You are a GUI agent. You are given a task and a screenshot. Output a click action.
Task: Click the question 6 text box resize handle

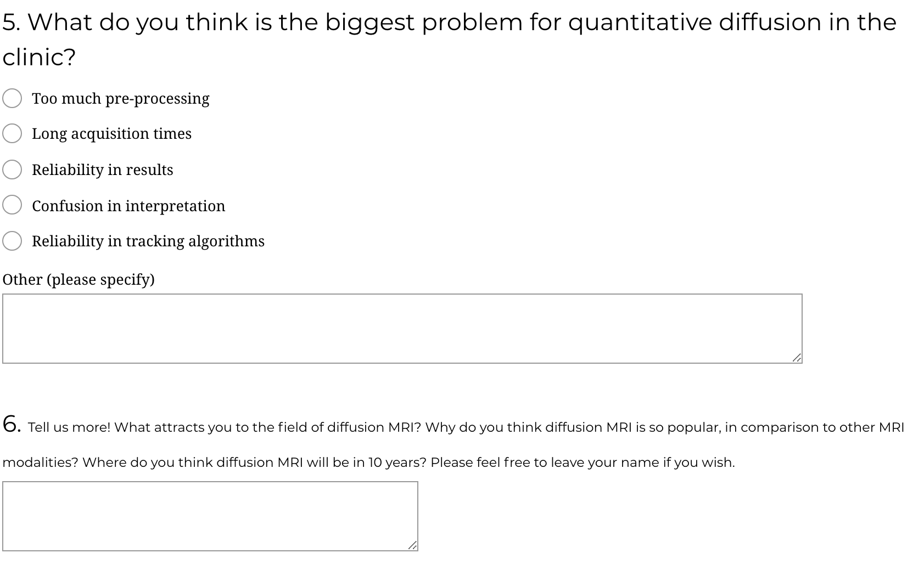412,545
